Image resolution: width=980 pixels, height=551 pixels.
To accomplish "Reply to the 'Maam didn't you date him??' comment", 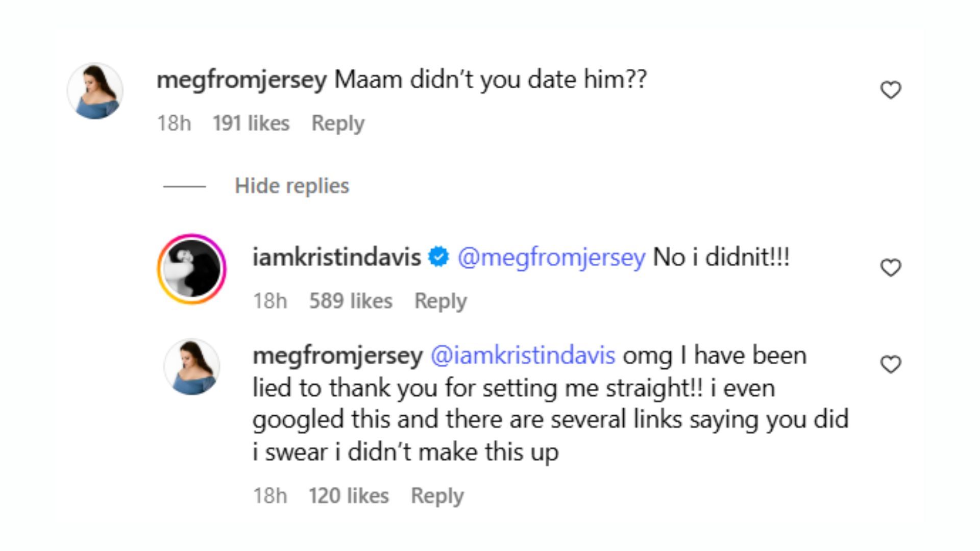I will pos(338,123).
